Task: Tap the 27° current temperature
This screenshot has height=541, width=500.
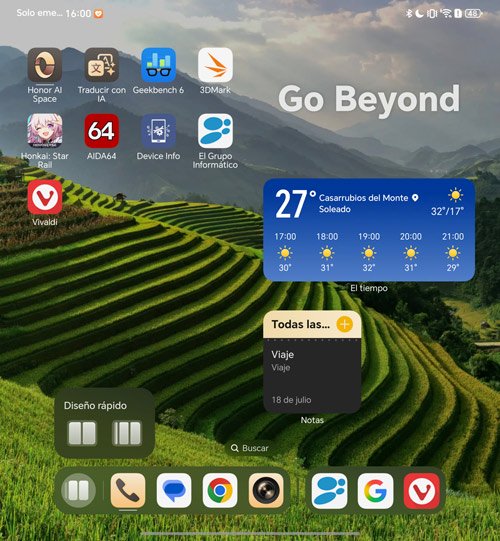Action: click(x=295, y=204)
